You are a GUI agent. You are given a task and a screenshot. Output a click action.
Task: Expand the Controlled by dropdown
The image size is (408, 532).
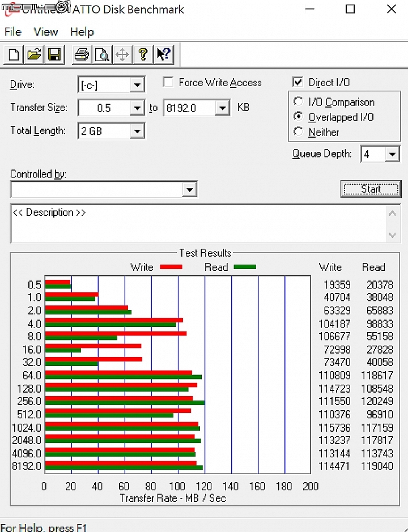(x=190, y=190)
